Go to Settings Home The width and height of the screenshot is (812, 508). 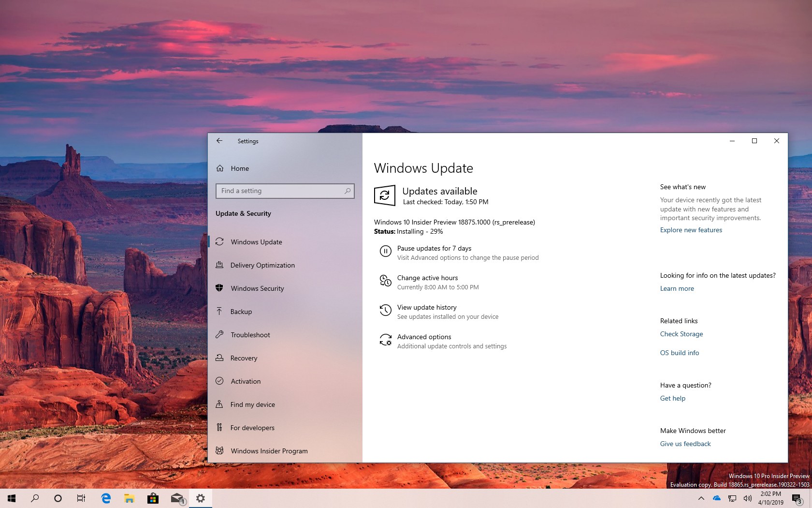pos(240,168)
